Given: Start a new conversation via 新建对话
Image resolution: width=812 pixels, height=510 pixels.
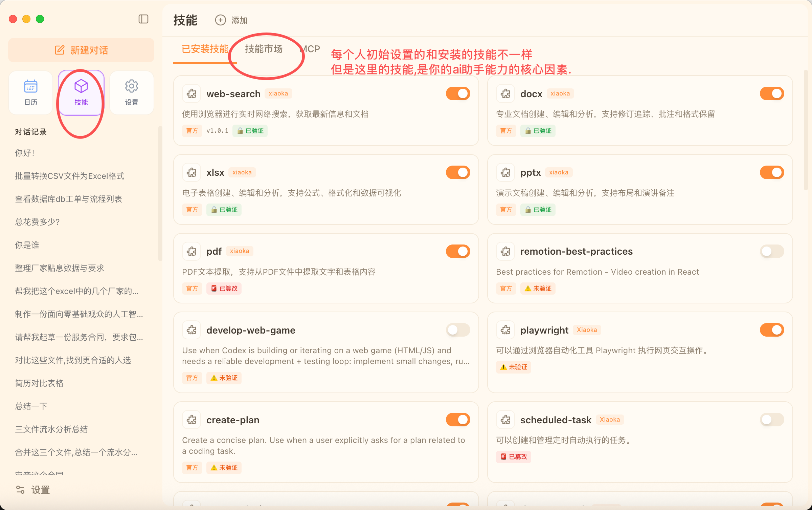Looking at the screenshot, I should coord(81,50).
